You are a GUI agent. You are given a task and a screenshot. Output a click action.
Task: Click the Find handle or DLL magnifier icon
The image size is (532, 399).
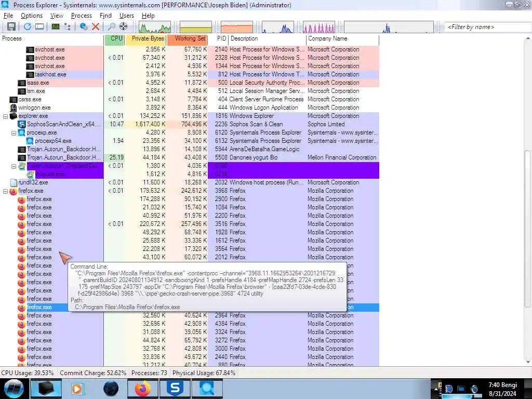tap(111, 26)
